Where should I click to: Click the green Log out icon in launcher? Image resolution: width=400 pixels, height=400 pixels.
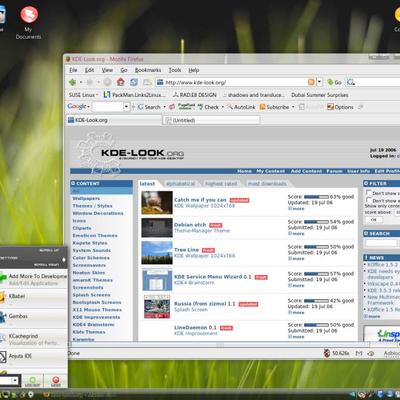(32, 381)
